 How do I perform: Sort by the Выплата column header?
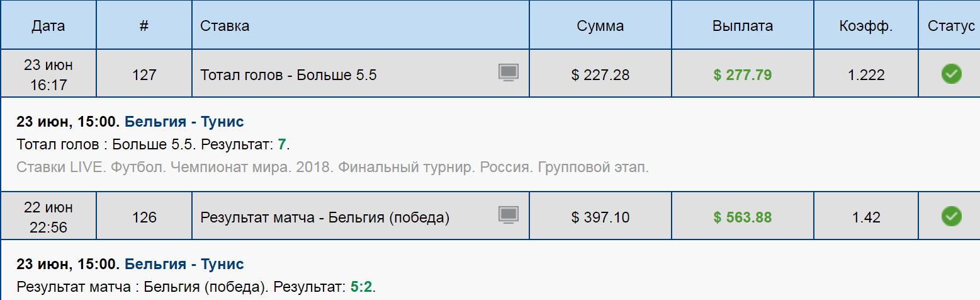[743, 26]
